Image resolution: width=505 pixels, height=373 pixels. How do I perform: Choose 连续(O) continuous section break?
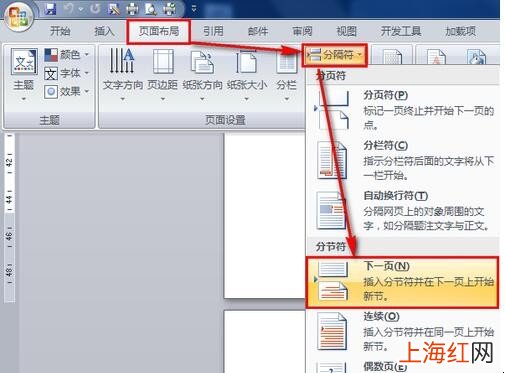click(402, 331)
